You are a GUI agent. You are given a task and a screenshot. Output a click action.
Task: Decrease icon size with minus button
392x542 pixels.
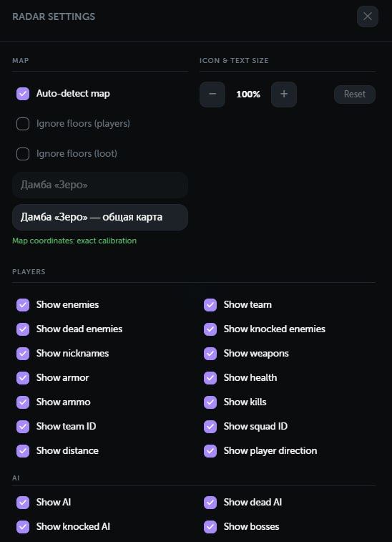tap(212, 94)
